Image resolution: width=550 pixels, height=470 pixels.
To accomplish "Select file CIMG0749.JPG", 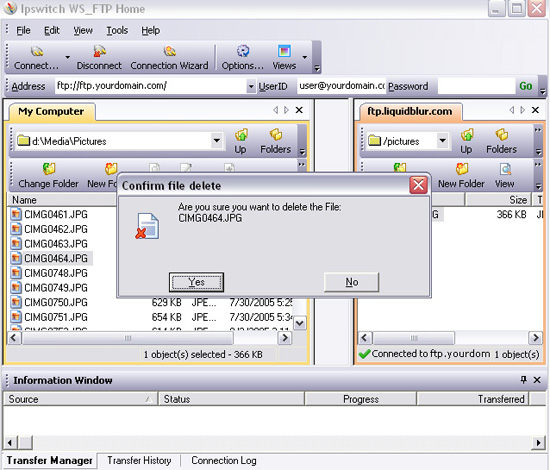I will [56, 288].
